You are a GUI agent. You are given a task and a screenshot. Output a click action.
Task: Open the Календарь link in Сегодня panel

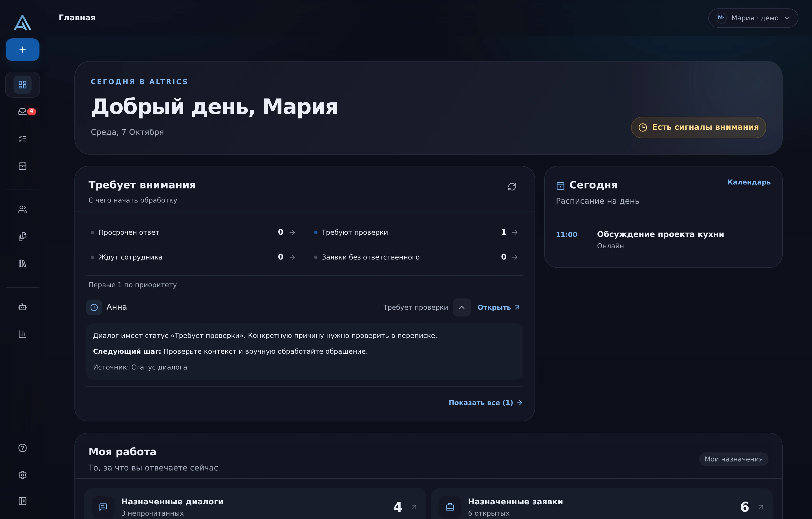pos(749,182)
